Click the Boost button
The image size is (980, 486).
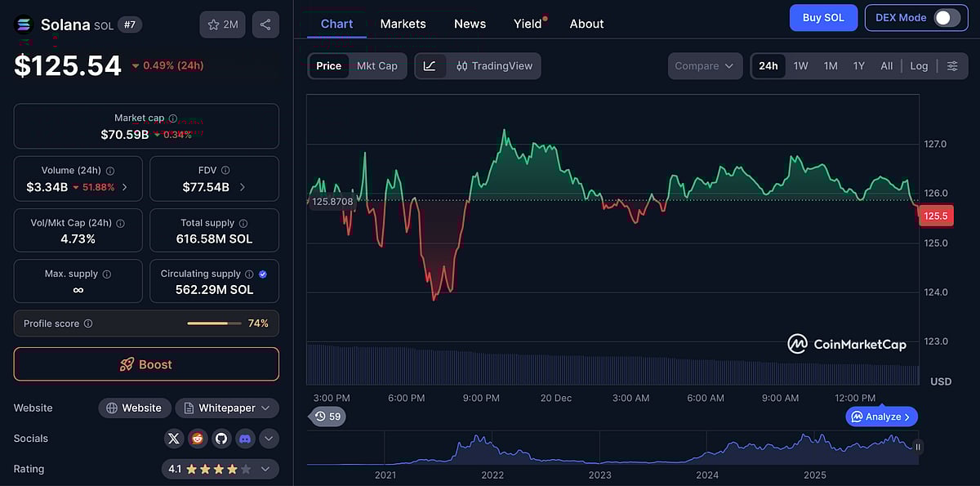click(145, 364)
